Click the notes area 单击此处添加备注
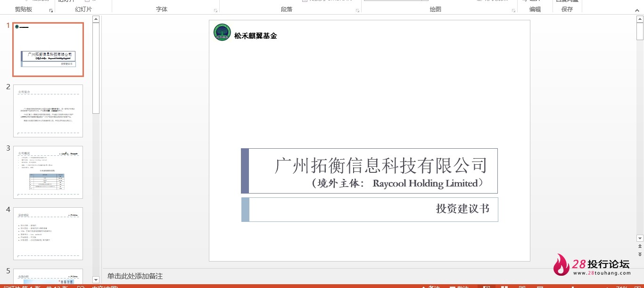The image size is (644, 288). click(135, 276)
